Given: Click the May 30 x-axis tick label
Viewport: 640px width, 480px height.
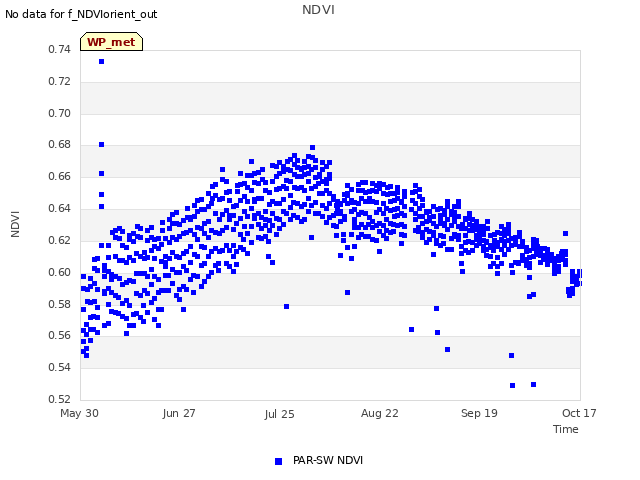Looking at the screenshot, I should 79,413.
